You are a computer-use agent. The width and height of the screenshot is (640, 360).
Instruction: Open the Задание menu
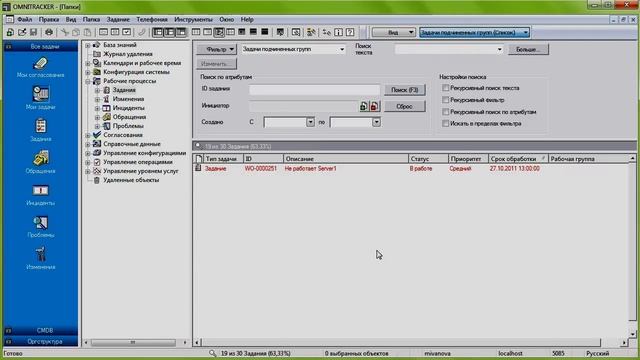118,19
